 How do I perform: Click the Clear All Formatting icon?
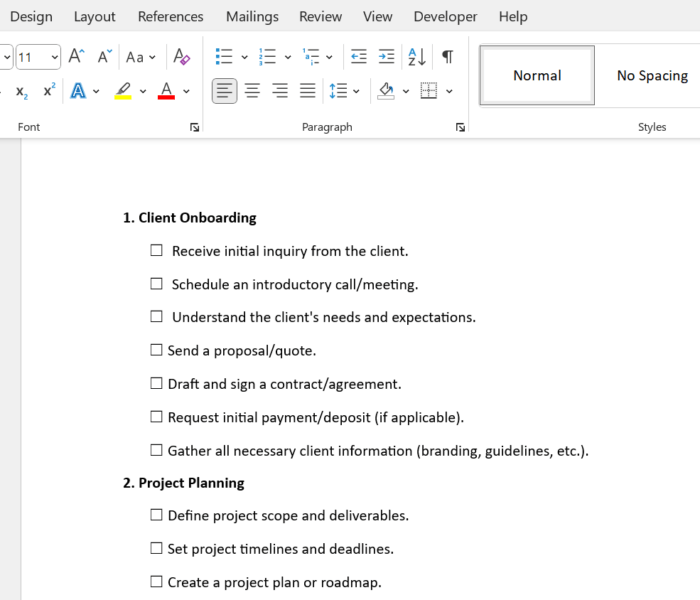click(x=181, y=57)
